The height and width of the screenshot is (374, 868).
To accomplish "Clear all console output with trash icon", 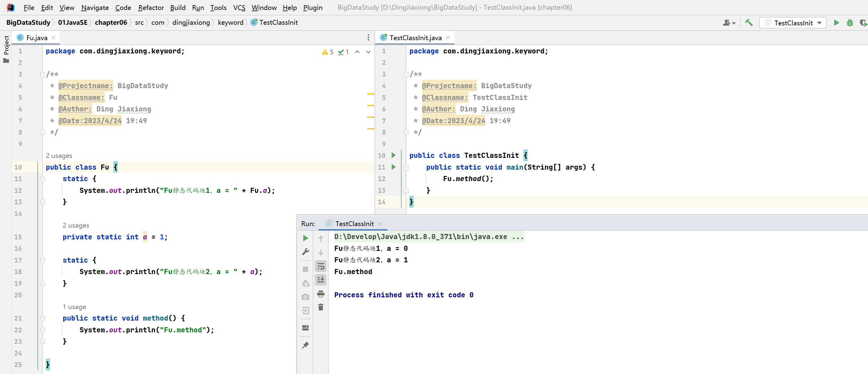I will (x=320, y=307).
